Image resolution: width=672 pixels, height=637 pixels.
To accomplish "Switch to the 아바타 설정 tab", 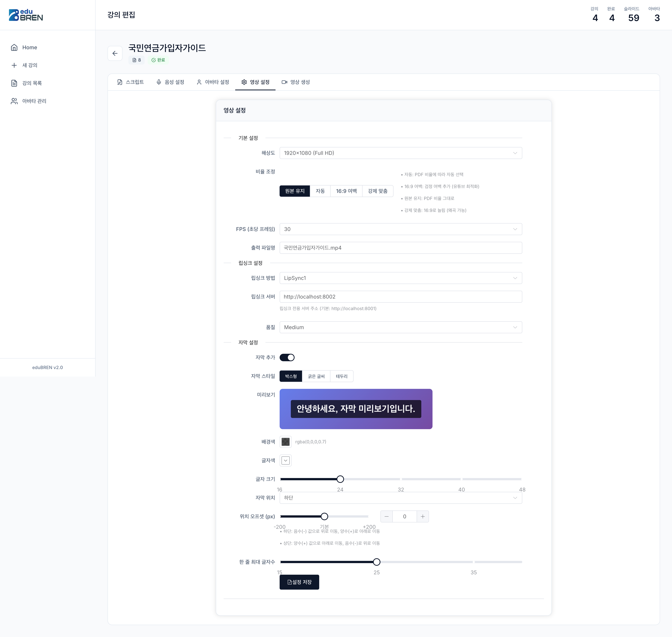I will click(x=213, y=82).
